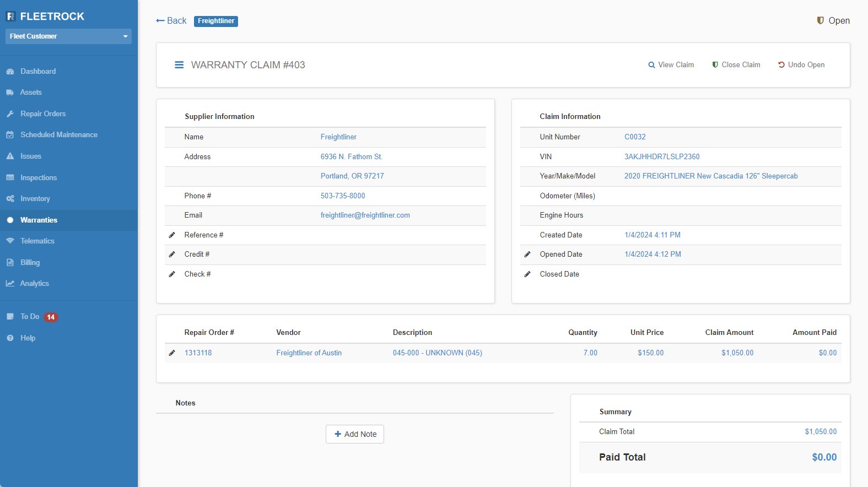Click supplier name Freightliner value
The height and width of the screenshot is (487, 868).
(338, 137)
